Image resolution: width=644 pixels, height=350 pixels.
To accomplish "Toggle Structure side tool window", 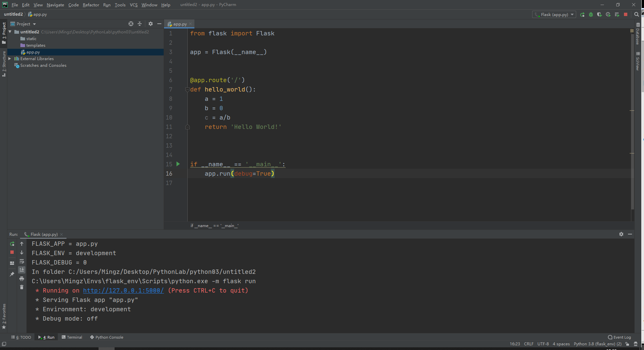I will pos(4,64).
